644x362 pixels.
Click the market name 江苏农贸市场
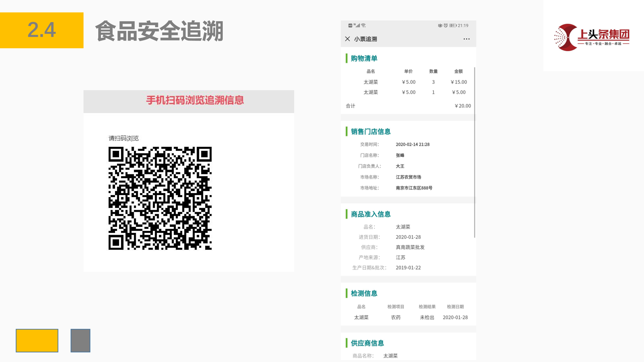pyautogui.click(x=408, y=177)
